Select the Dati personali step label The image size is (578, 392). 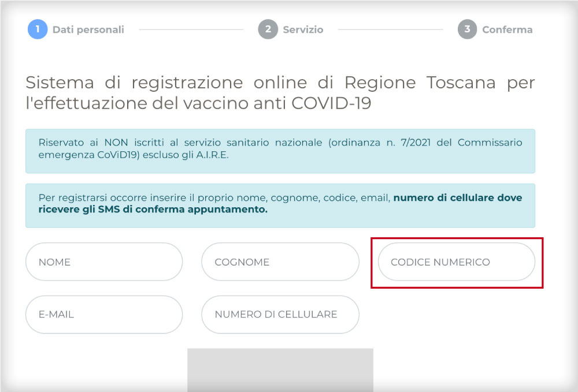coord(88,29)
